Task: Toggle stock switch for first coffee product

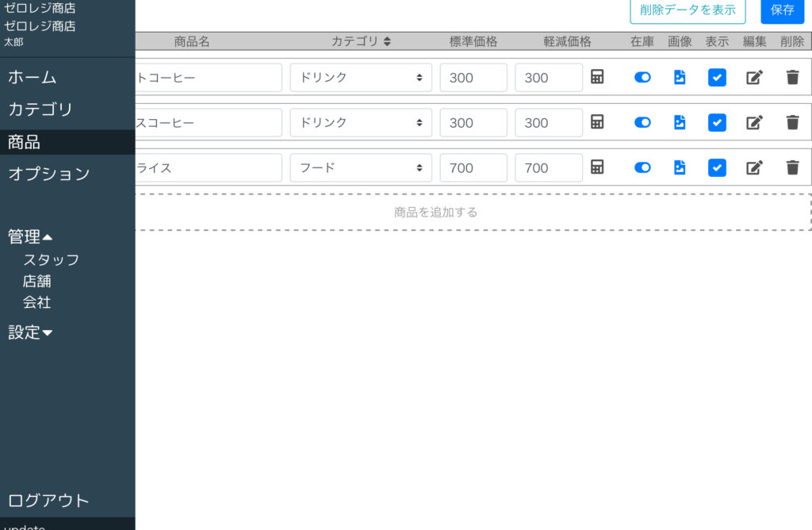Action: click(x=642, y=77)
